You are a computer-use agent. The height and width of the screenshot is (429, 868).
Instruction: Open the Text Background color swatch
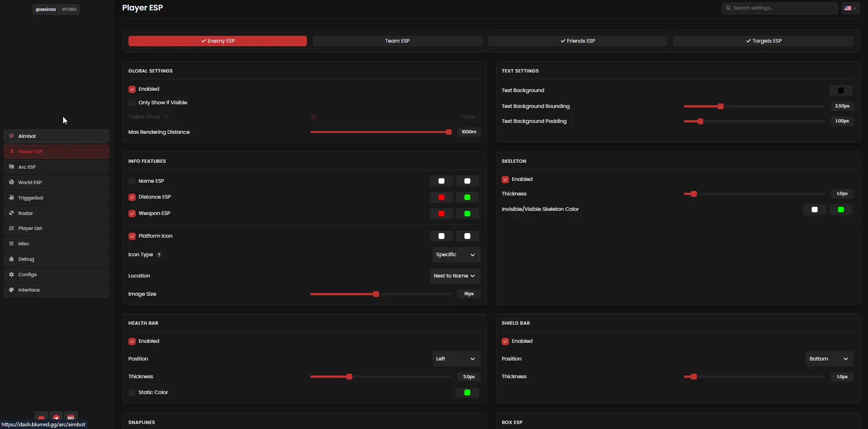(840, 91)
